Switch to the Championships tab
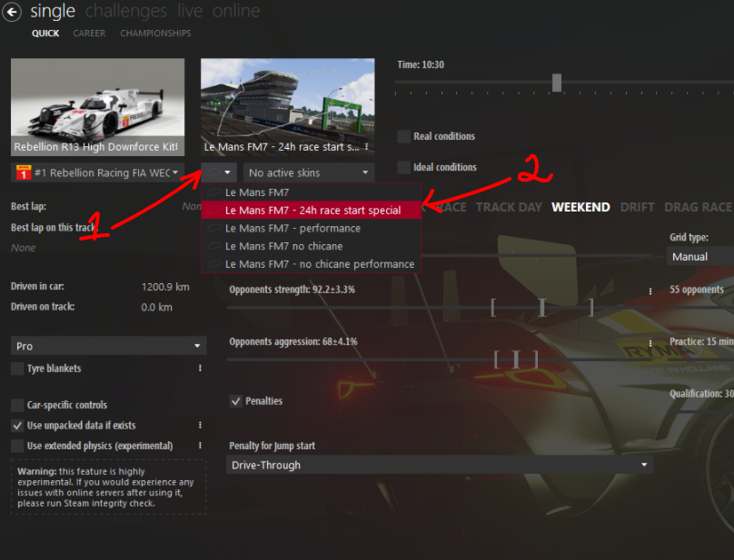 pyautogui.click(x=155, y=34)
